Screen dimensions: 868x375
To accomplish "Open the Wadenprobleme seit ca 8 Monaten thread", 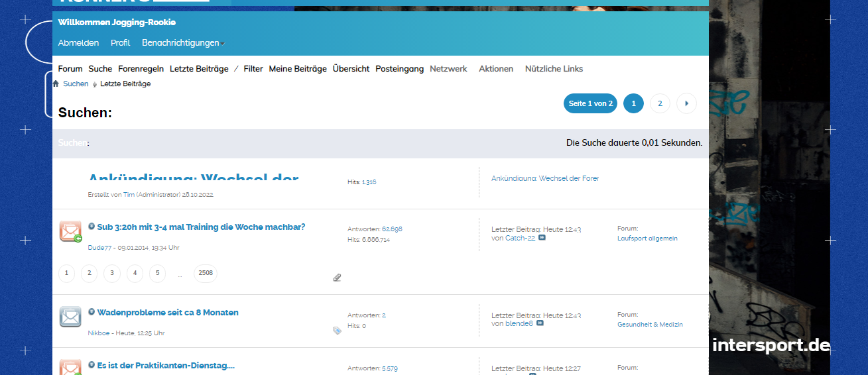I will 168,313.
